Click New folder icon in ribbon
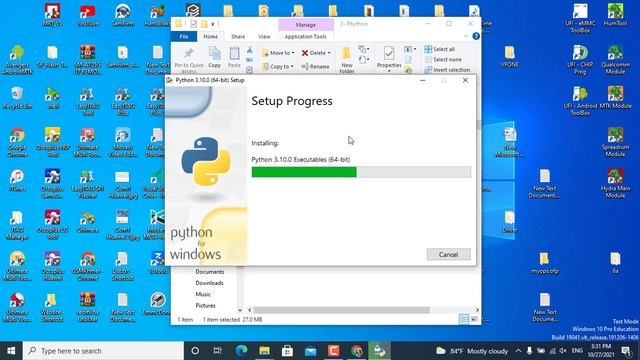The image size is (640, 360). coord(347,60)
